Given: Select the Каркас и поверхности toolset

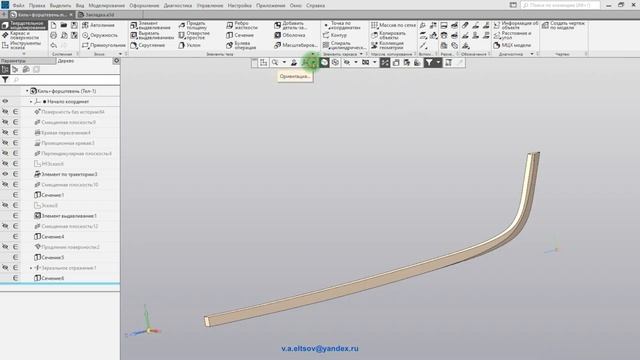Looking at the screenshot, I should click(x=20, y=36).
